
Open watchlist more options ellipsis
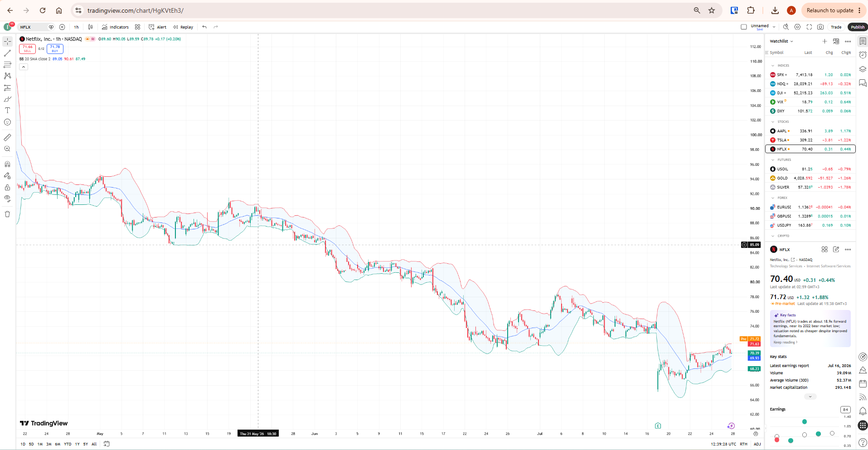click(x=848, y=41)
